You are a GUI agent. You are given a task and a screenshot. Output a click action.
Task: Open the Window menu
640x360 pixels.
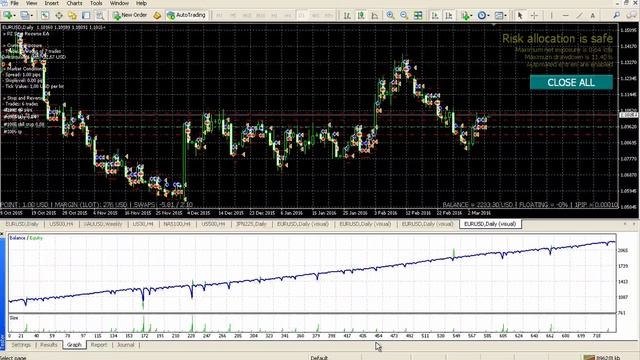point(119,3)
